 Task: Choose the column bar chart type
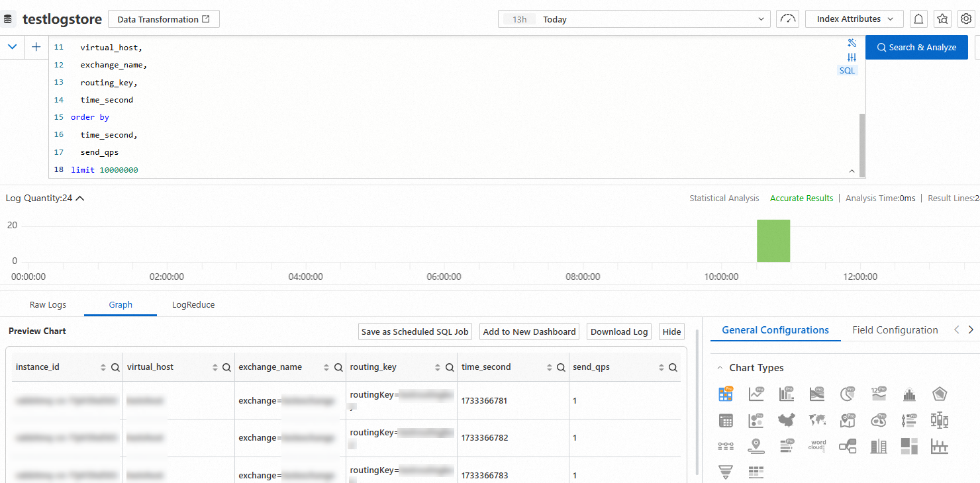(787, 394)
